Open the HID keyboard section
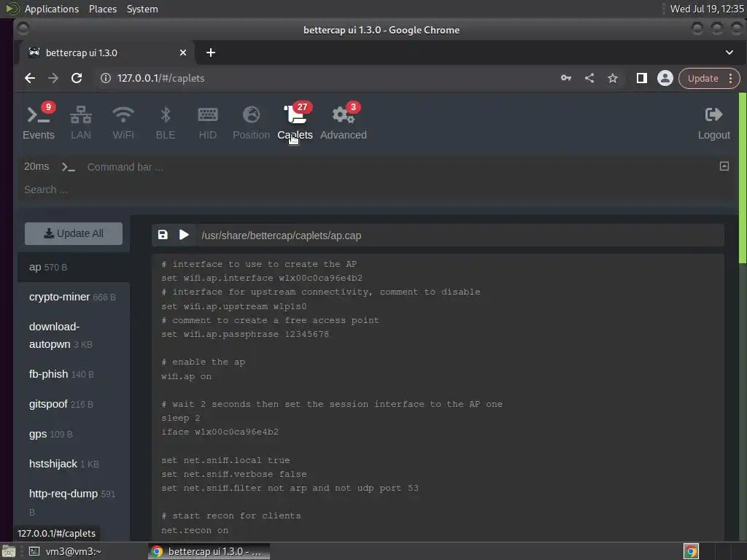747x560 pixels. tap(208, 122)
